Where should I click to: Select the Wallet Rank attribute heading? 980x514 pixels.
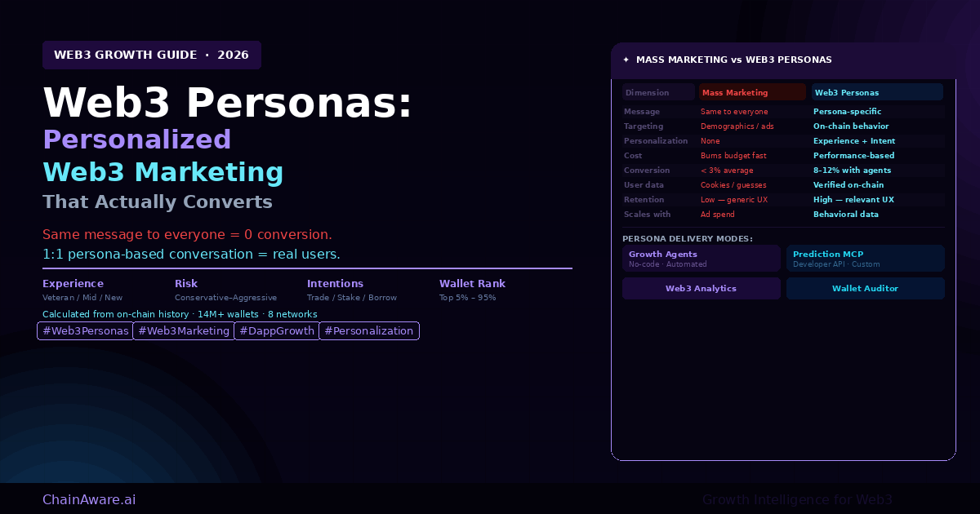(x=472, y=284)
